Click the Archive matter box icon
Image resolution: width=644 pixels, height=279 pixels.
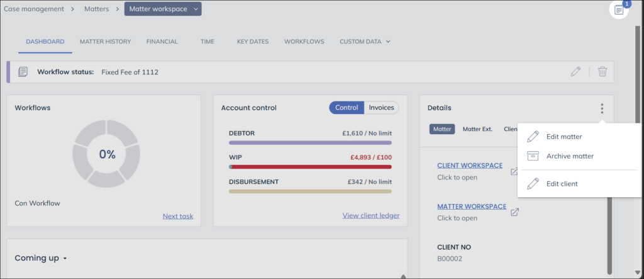533,156
